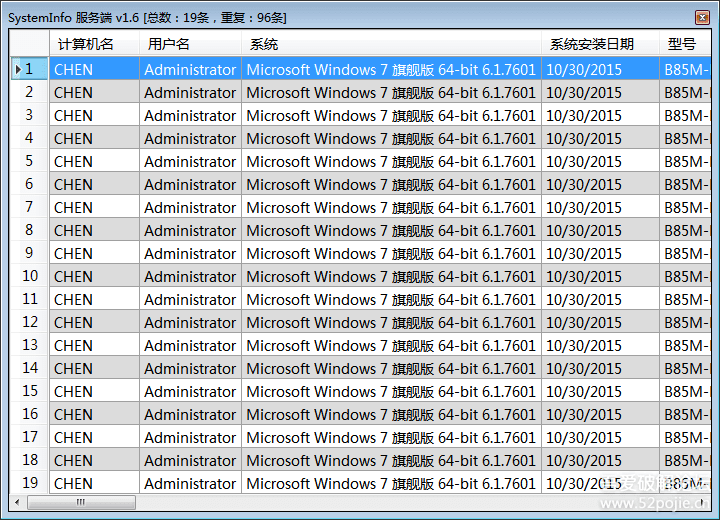The image size is (720, 520).
Task: Click CHEN cell in row 3
Action: pyautogui.click(x=94, y=115)
